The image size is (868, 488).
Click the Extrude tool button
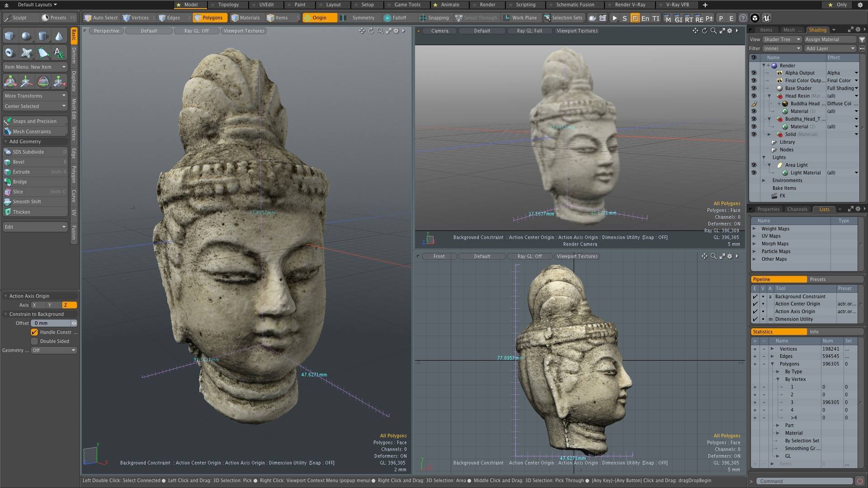(x=35, y=172)
